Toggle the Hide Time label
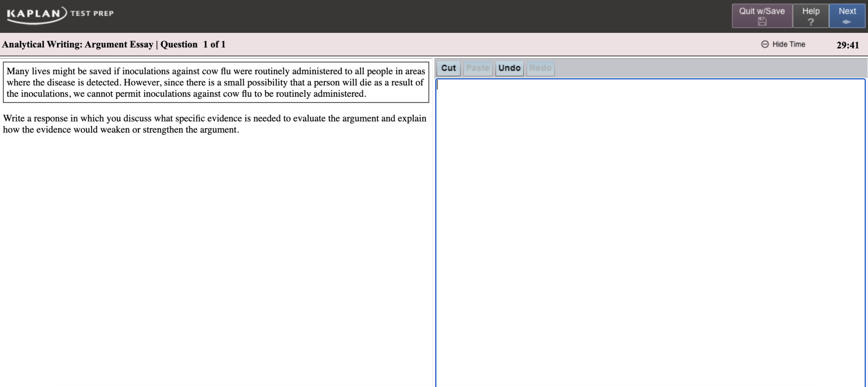868x387 pixels. tap(788, 44)
